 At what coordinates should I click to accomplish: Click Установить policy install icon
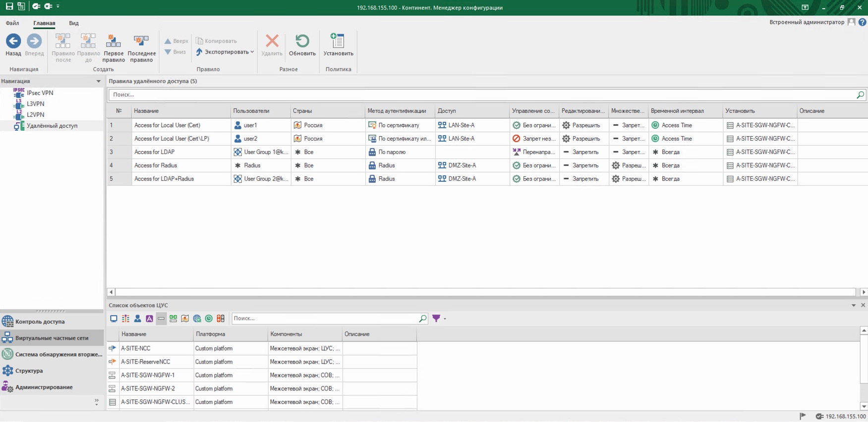338,42
